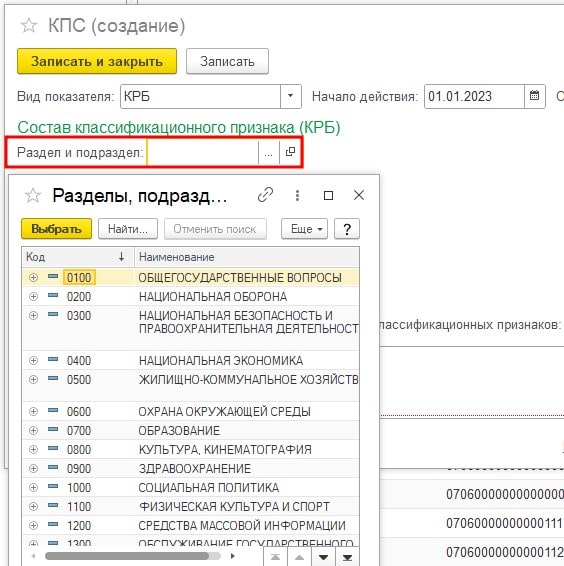564x566 pixels.
Task: Open the Еще dropdown menu
Action: coord(304,229)
